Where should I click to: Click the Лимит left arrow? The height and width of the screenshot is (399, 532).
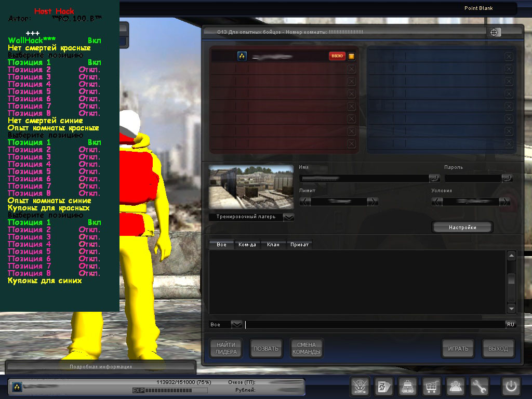tap(304, 202)
